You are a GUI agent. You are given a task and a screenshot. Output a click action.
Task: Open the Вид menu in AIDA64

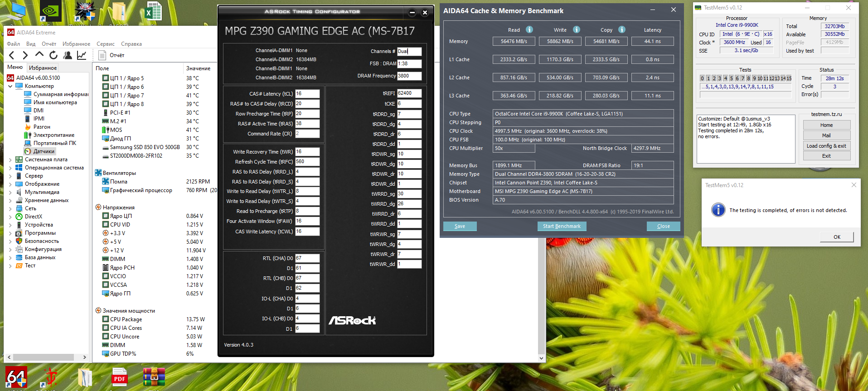31,44
